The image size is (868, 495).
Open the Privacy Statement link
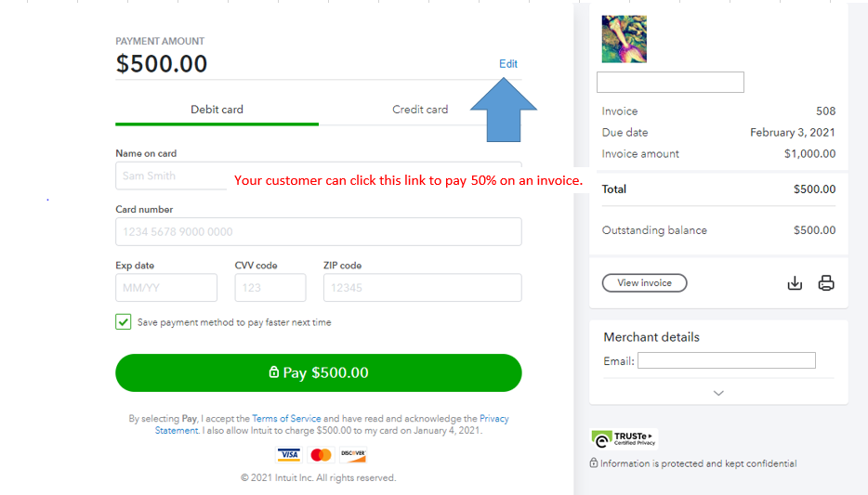click(177, 430)
